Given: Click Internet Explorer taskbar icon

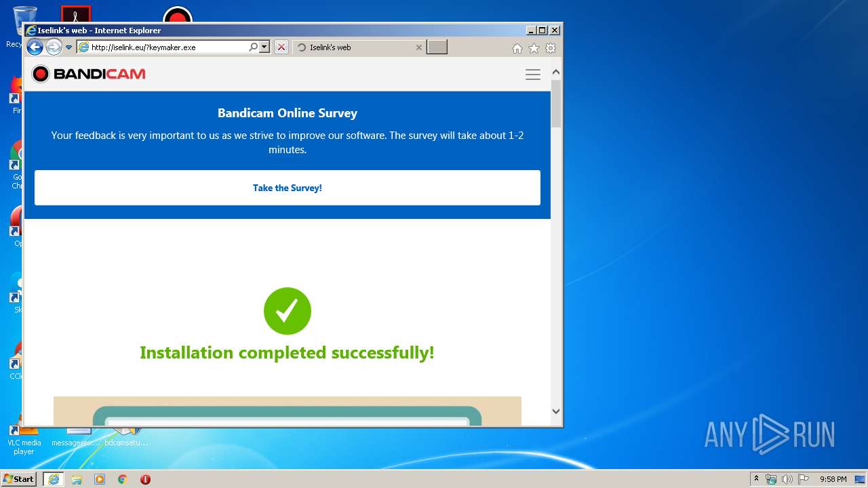Looking at the screenshot, I should 54,479.
